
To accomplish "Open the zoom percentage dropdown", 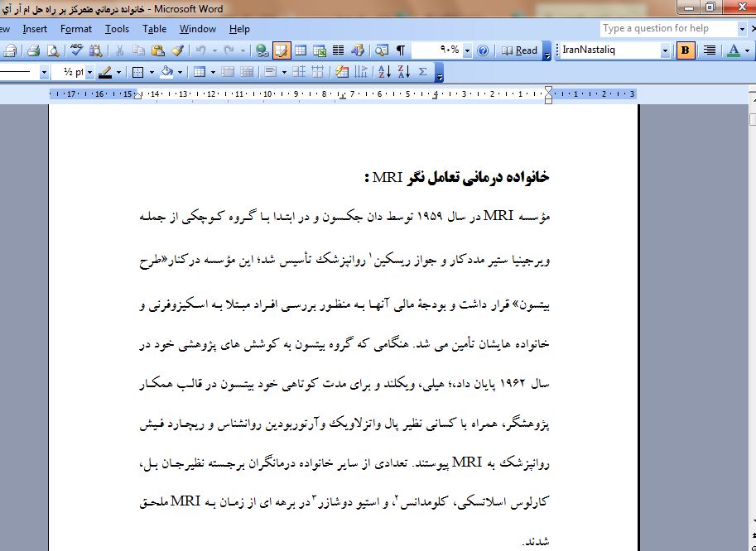I will [x=467, y=50].
